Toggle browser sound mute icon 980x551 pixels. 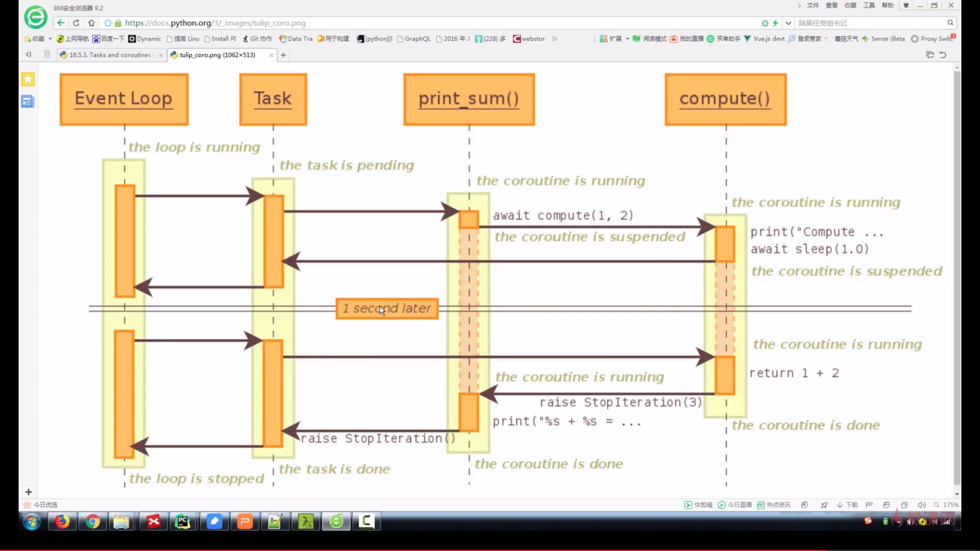921,505
